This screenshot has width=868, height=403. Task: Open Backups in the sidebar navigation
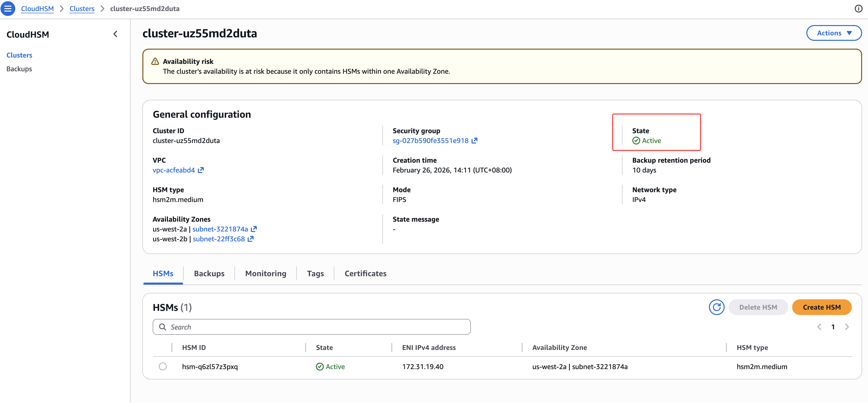tap(19, 69)
